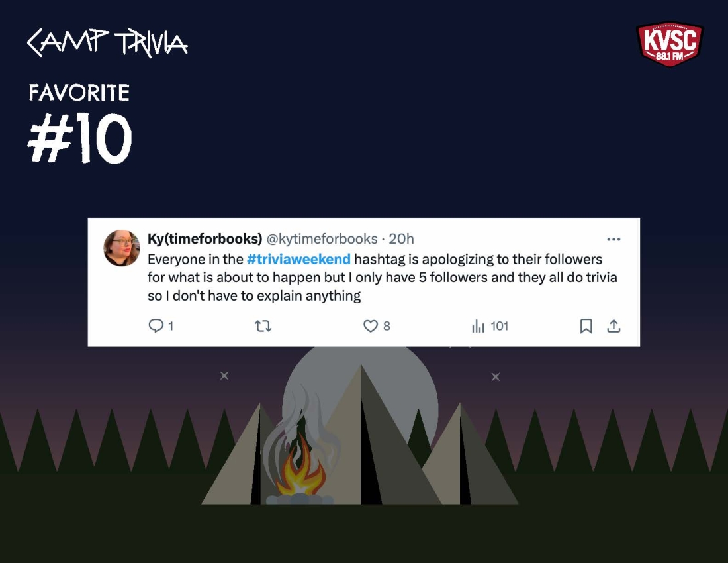Open the three-dot more options menu
The width and height of the screenshot is (728, 563).
[614, 239]
